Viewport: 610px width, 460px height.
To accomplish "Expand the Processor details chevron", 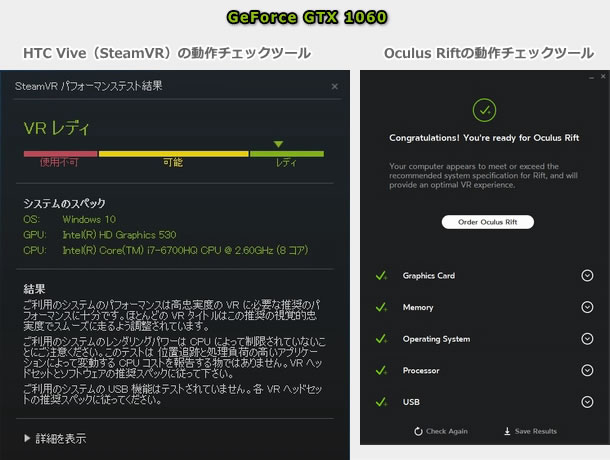I will 587,370.
